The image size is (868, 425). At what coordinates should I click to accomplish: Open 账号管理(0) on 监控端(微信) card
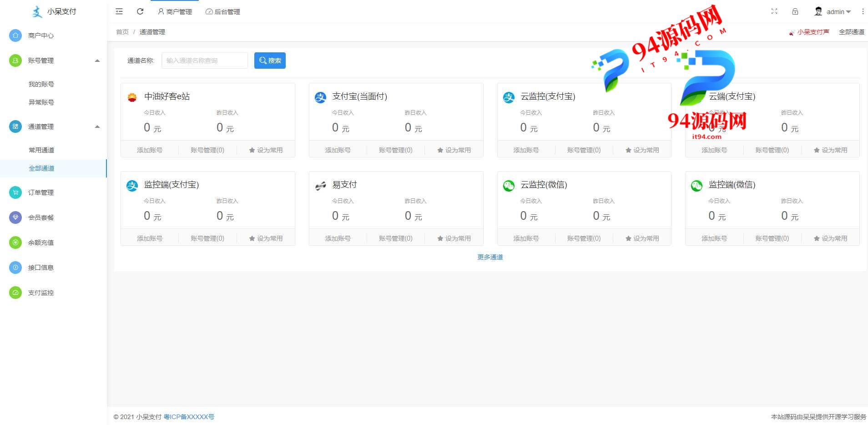pos(772,238)
